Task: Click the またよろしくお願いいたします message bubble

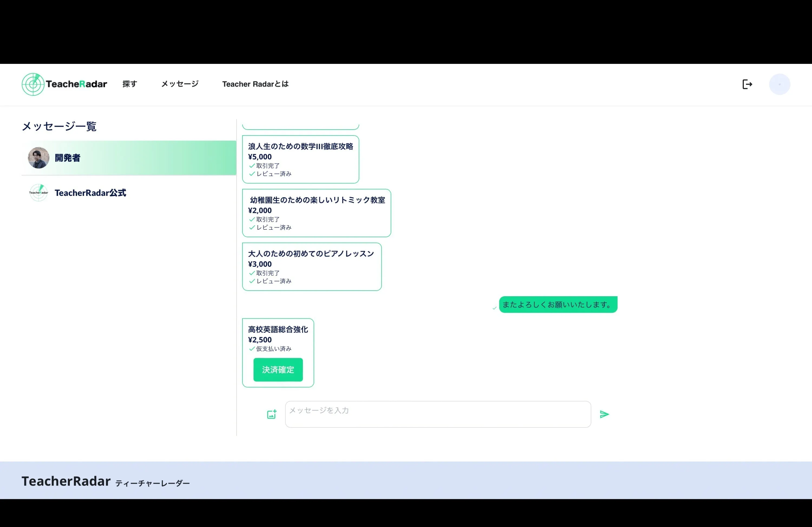Action: [558, 304]
